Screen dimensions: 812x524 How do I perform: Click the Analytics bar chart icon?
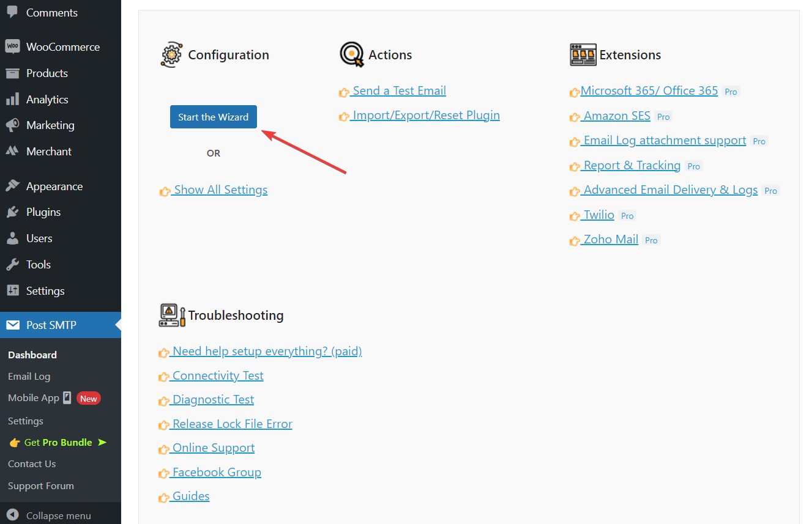[x=12, y=99]
